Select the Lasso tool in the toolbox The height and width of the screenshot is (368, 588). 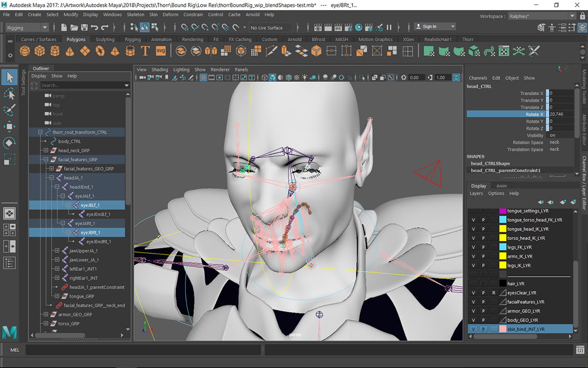8,93
